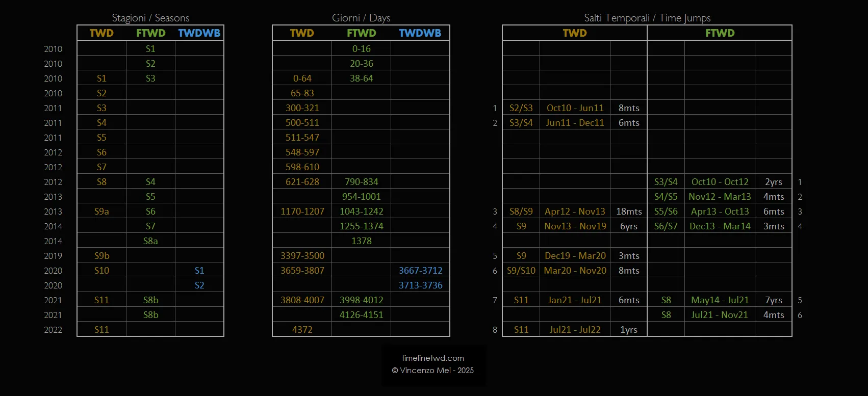Select the Giorni / Days table title

coord(361,18)
